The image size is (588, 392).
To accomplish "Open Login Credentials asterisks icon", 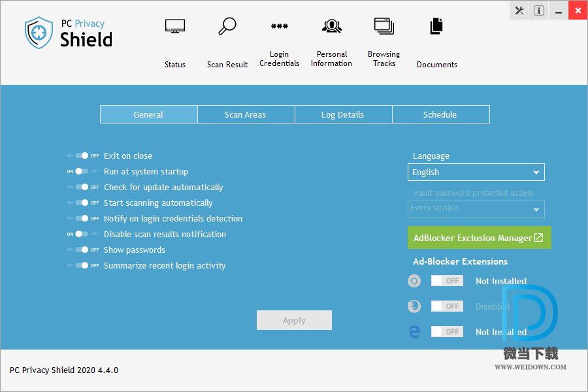I will 280,26.
